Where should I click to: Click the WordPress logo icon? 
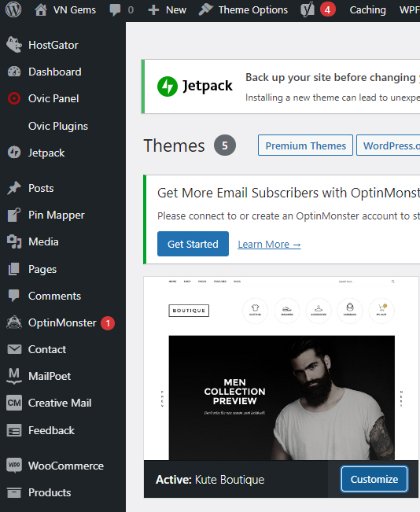[13, 9]
